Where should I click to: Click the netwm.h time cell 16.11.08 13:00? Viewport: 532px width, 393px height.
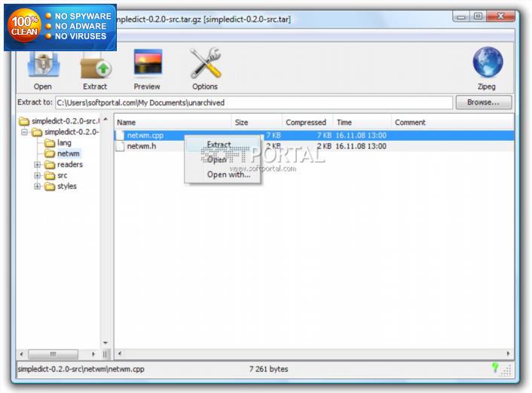coord(361,146)
